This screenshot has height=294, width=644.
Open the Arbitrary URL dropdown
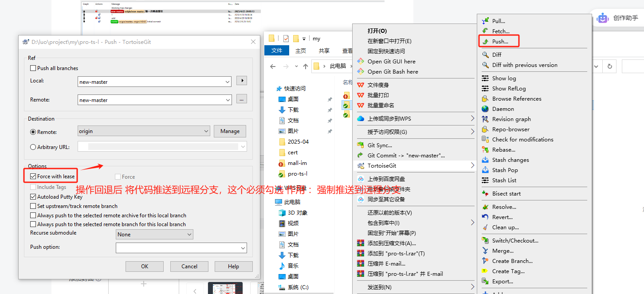coord(243,147)
